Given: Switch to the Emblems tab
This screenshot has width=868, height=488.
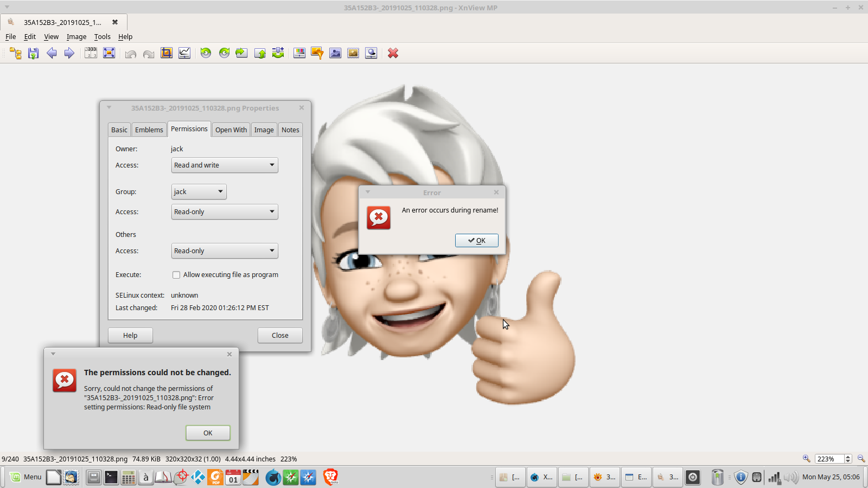Looking at the screenshot, I should (149, 130).
